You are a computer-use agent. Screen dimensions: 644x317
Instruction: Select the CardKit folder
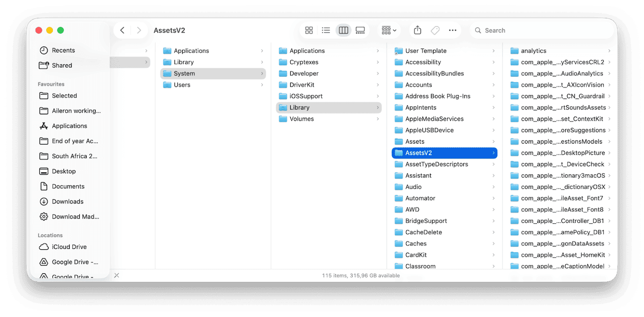click(445, 255)
